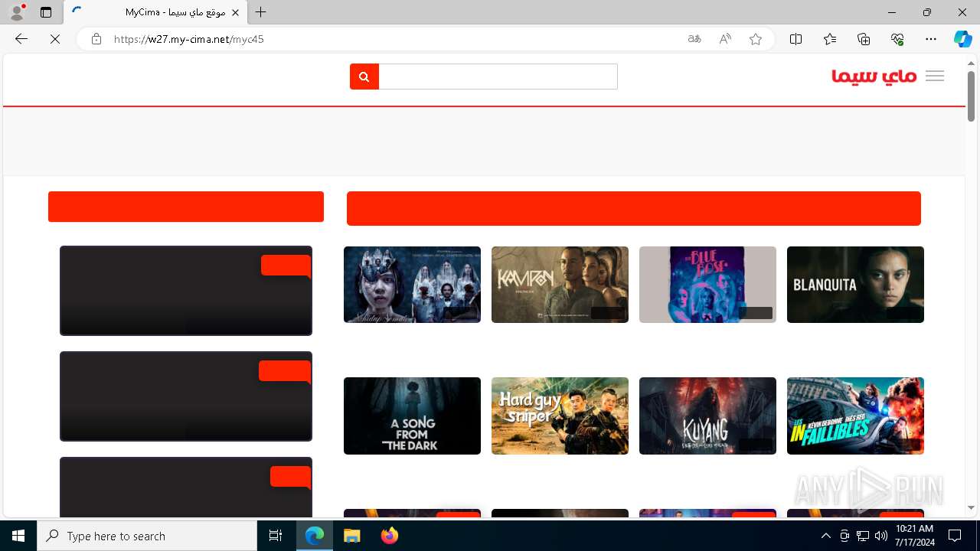The width and height of the screenshot is (980, 551).
Task: Open the hamburger menu beside MyCima logo
Action: click(x=935, y=76)
